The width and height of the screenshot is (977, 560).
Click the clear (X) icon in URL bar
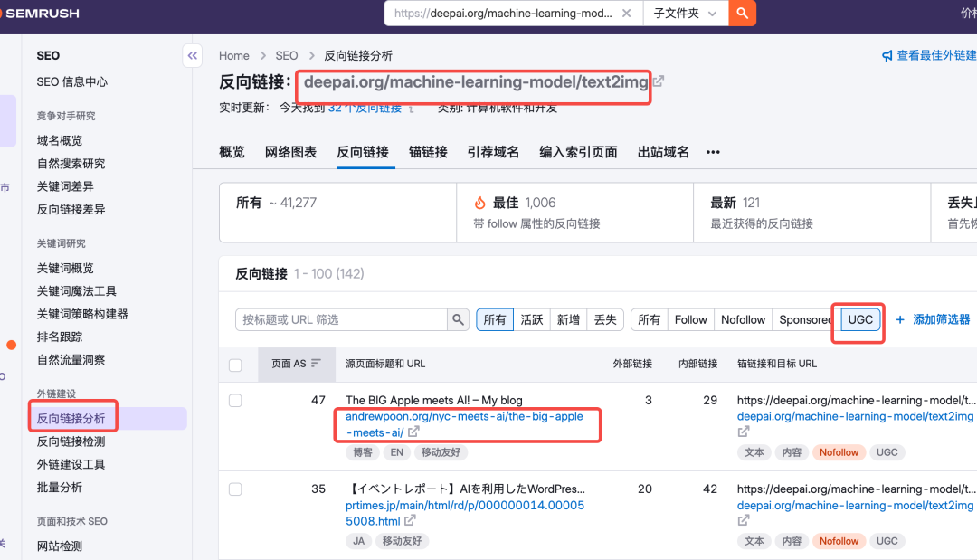[628, 14]
